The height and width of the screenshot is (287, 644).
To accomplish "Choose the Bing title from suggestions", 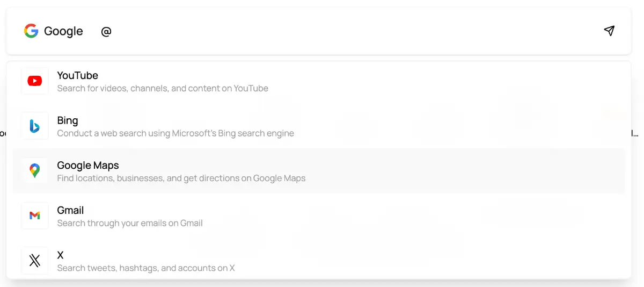I will (x=68, y=120).
